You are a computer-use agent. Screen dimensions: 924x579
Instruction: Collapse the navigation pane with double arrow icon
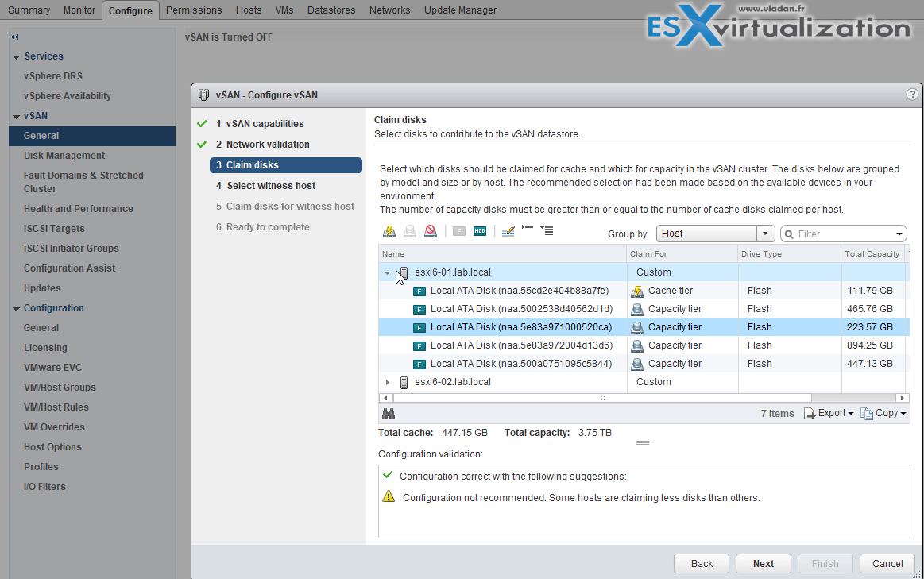pyautogui.click(x=15, y=37)
